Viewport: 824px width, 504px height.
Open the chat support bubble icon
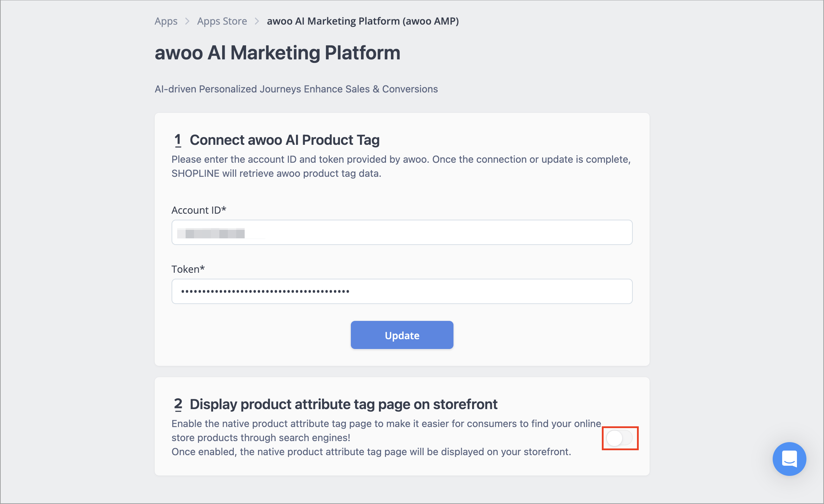789,459
